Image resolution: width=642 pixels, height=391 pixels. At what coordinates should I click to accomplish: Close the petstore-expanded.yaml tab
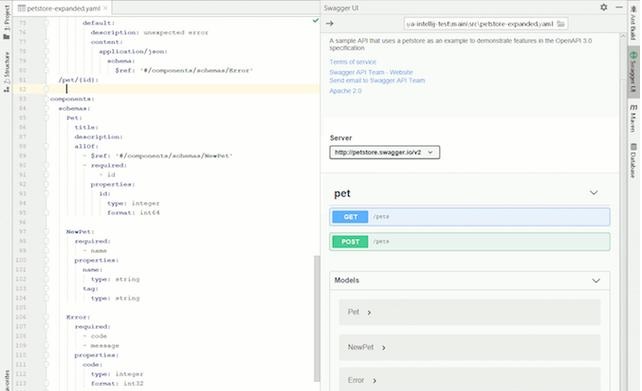[x=105, y=8]
